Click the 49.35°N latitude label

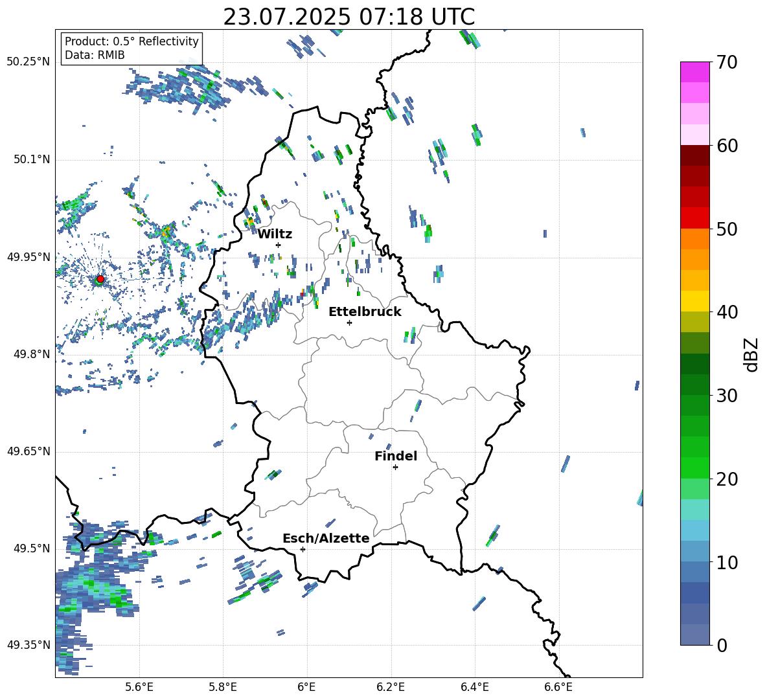point(29,645)
